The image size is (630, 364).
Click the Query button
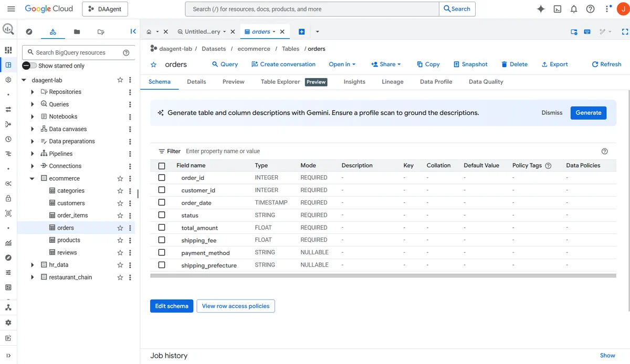click(x=225, y=65)
